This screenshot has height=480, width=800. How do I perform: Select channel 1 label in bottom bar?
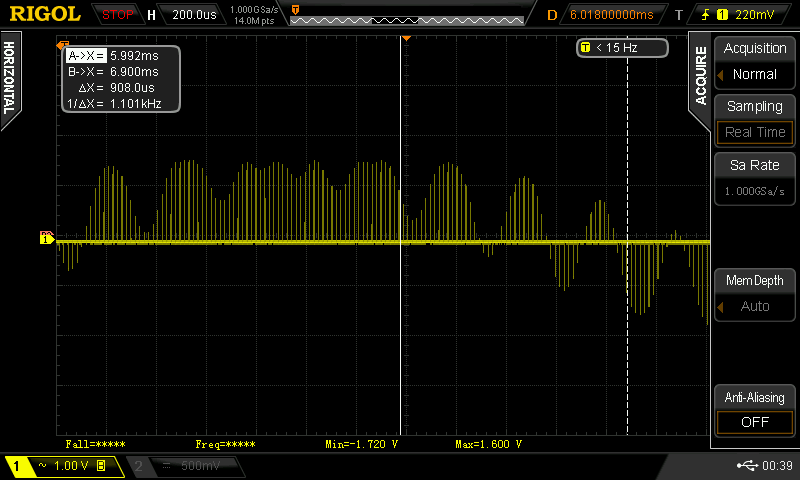coord(16,466)
